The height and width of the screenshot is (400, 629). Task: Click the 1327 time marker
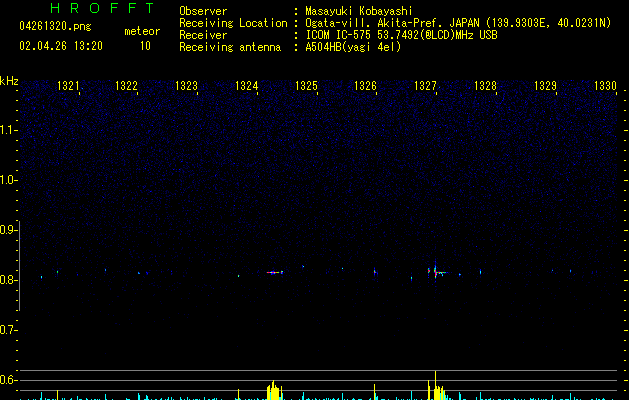tap(425, 86)
